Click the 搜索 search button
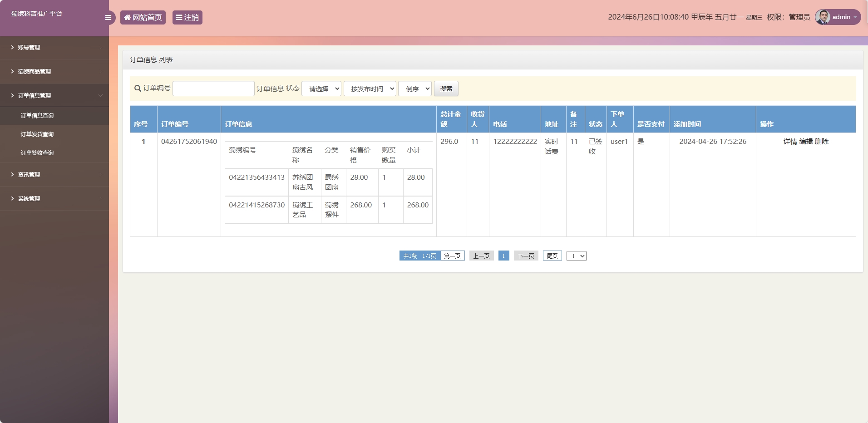 pos(446,89)
